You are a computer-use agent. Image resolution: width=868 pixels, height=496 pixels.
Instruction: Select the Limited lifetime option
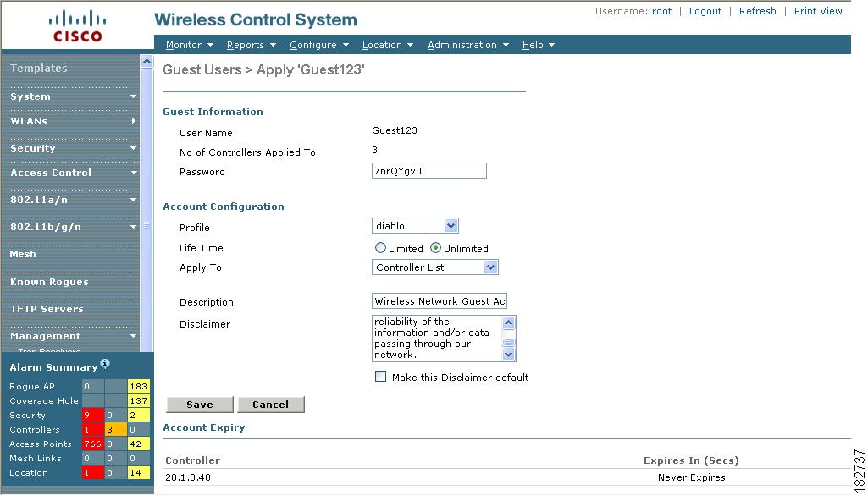coord(380,248)
